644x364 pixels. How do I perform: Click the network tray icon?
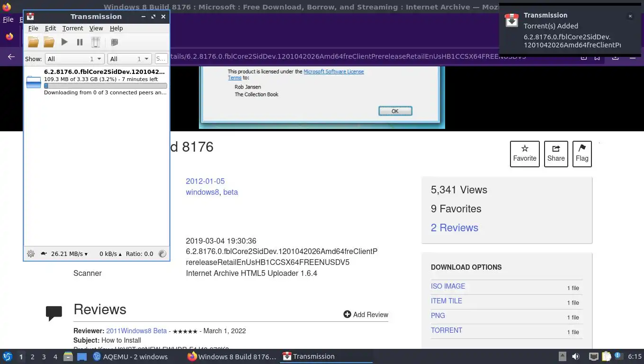[x=594, y=356]
